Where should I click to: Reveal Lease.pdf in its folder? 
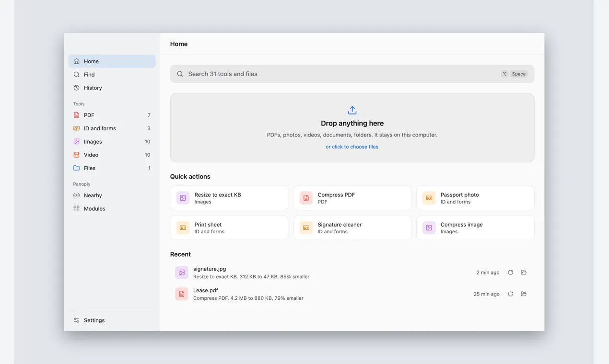[x=524, y=294]
